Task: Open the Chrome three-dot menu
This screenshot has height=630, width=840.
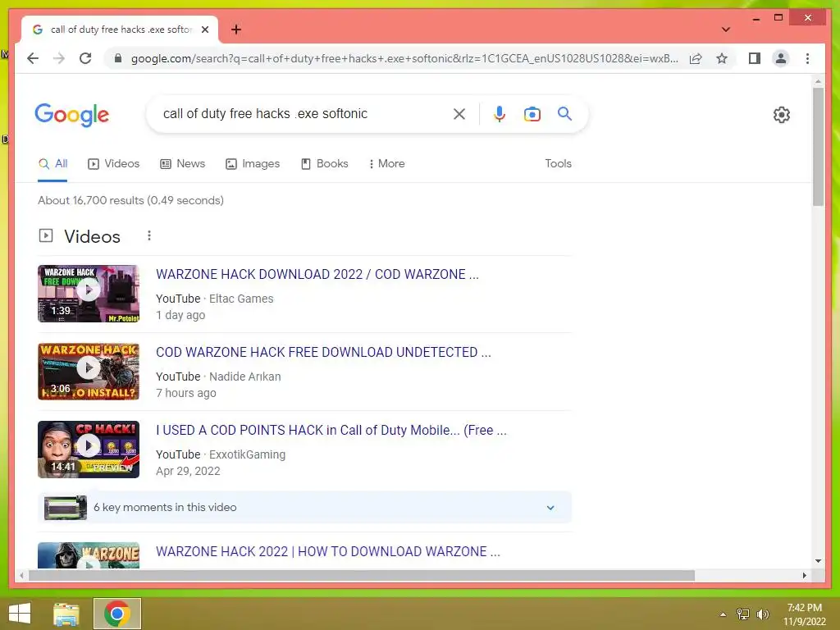Action: 807,58
